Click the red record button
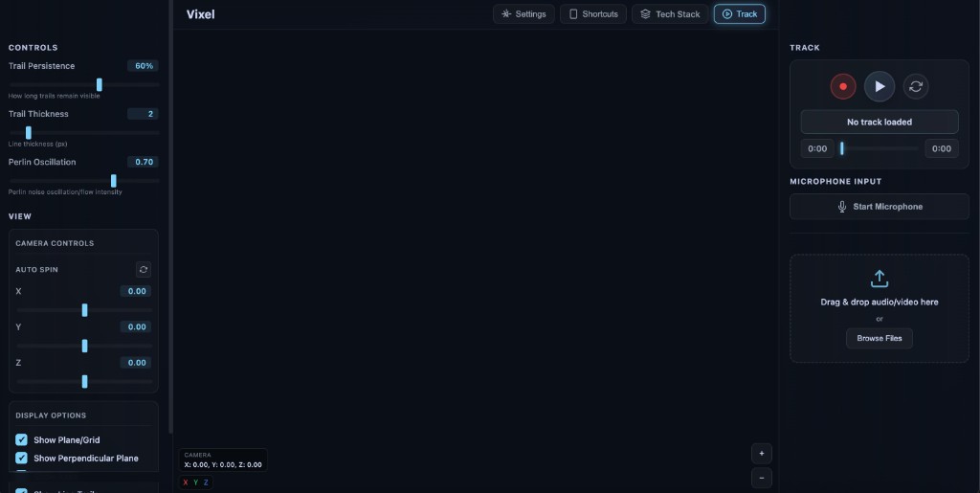Viewport: 980px width, 493px height. pos(843,86)
